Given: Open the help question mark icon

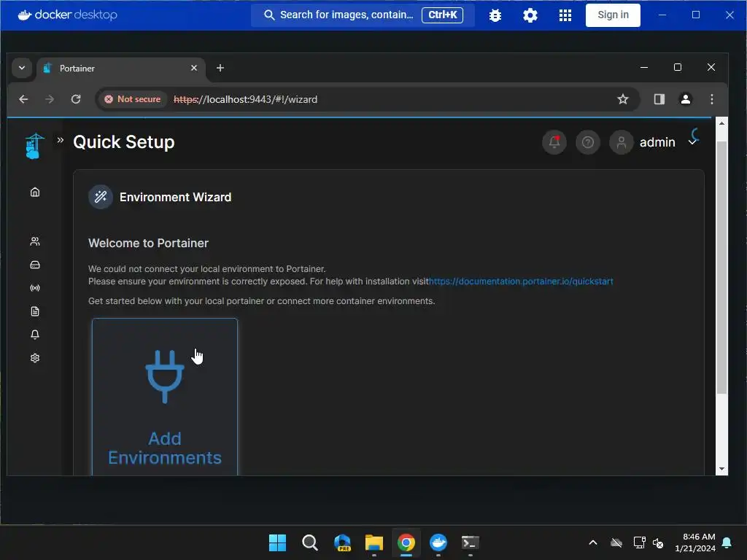Looking at the screenshot, I should 588,142.
